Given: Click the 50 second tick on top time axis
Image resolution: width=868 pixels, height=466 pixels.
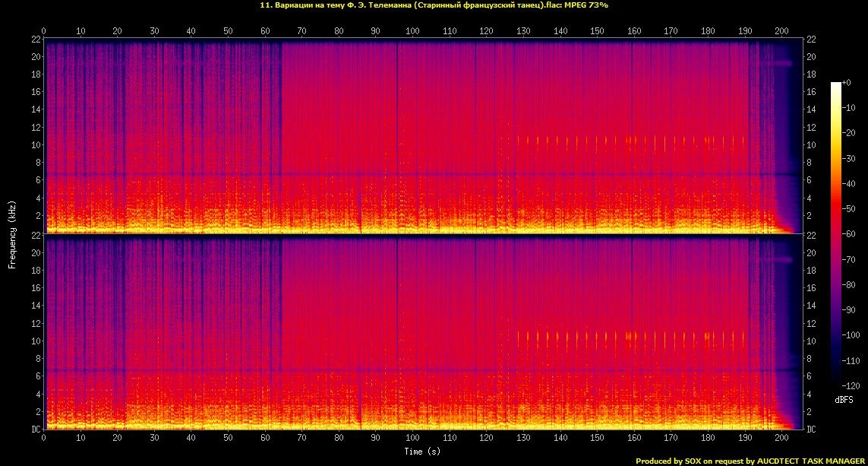Looking at the screenshot, I should click(228, 30).
